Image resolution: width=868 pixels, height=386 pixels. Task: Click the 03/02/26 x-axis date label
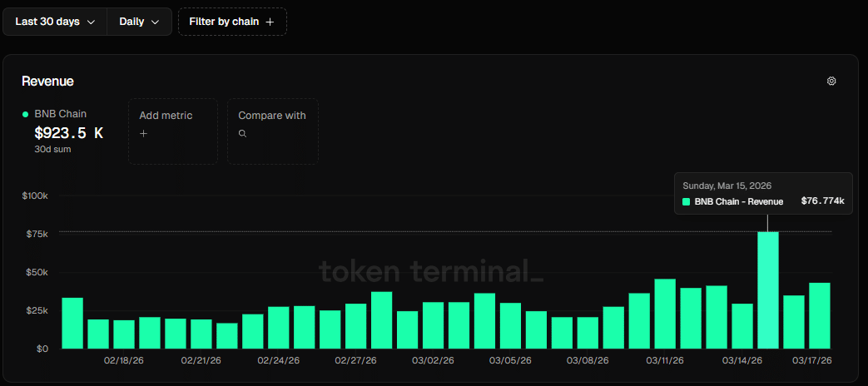[x=433, y=360]
